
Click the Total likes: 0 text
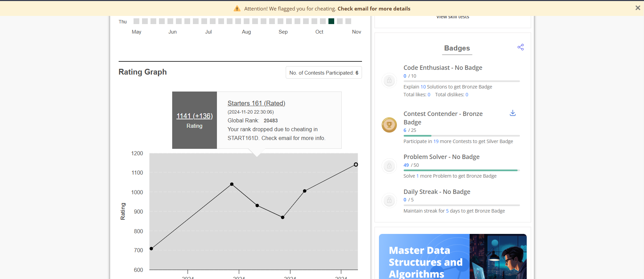pos(417,95)
